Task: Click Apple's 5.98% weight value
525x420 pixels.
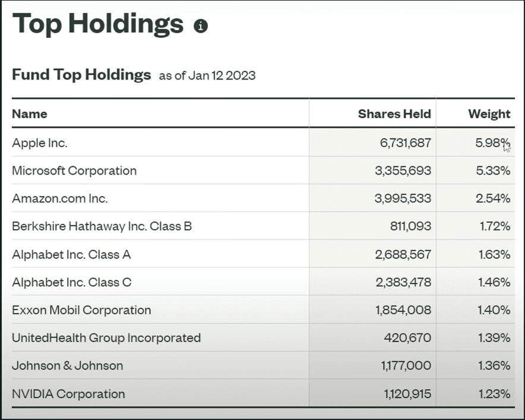Action: click(492, 143)
